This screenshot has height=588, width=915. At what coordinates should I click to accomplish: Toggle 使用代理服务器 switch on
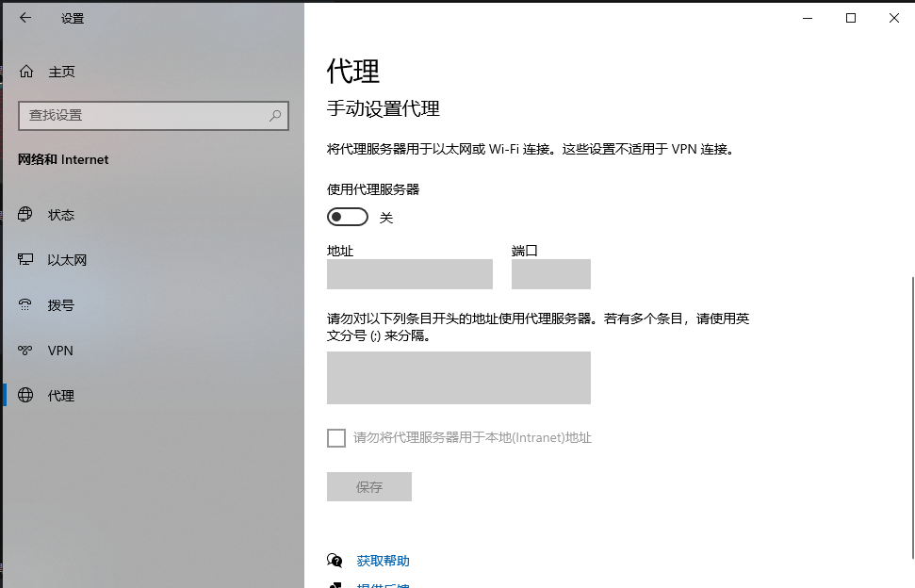pos(347,218)
